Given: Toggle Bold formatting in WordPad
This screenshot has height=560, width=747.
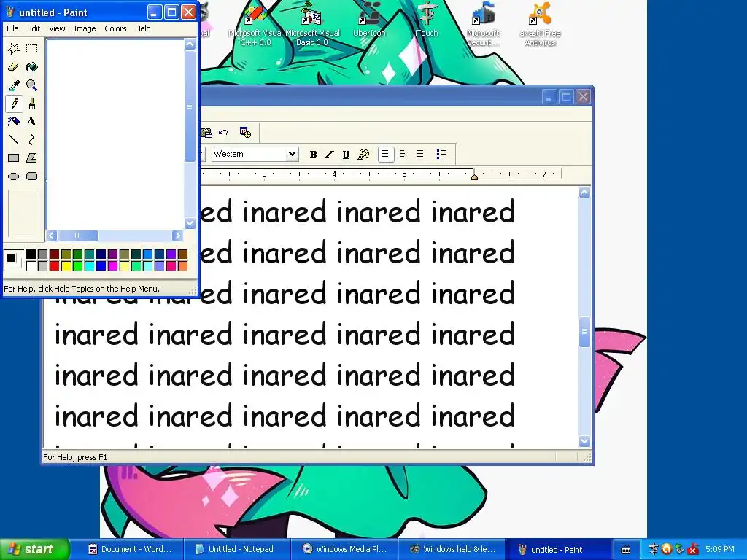Looking at the screenshot, I should tap(313, 155).
